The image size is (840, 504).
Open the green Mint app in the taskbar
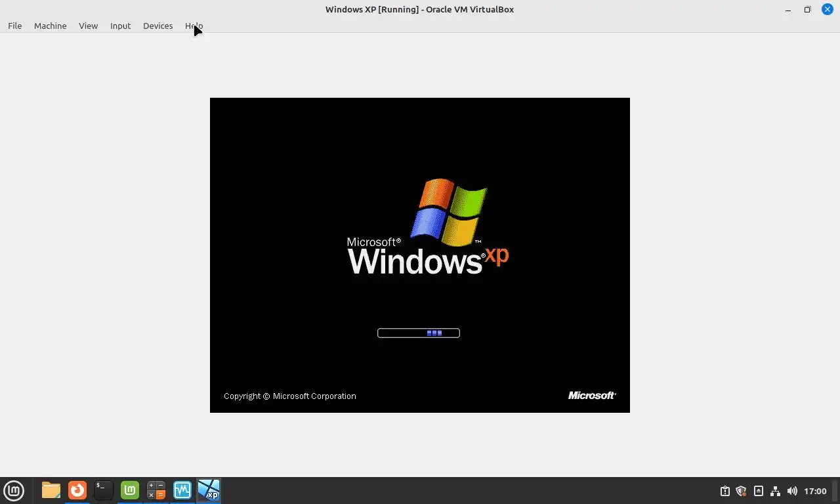130,490
